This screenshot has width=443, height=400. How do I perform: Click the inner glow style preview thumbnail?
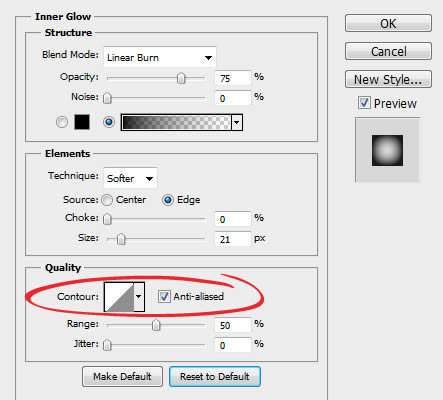click(387, 150)
